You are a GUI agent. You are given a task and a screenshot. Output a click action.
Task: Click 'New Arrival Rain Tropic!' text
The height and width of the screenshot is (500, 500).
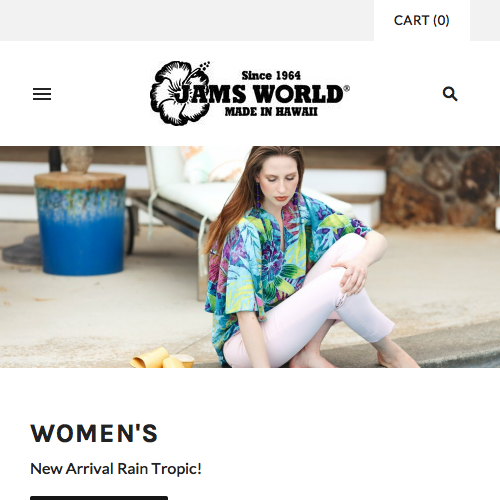click(x=116, y=469)
